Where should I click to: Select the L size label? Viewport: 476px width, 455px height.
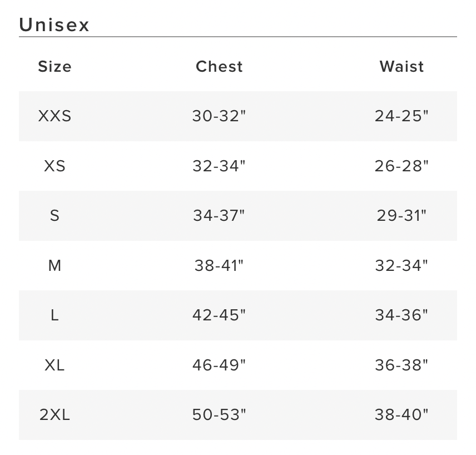tap(54, 315)
